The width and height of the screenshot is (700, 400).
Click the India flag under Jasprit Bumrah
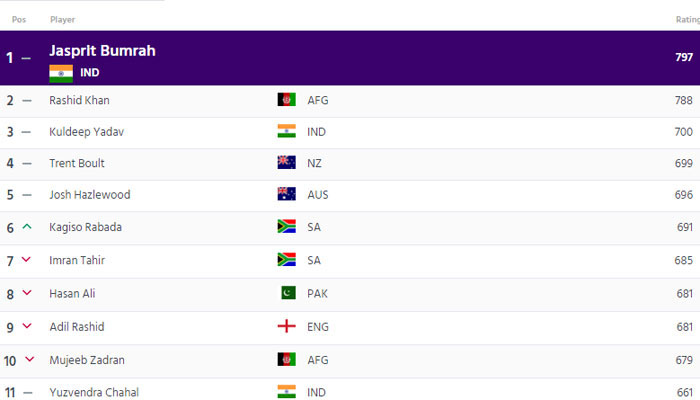[61, 73]
